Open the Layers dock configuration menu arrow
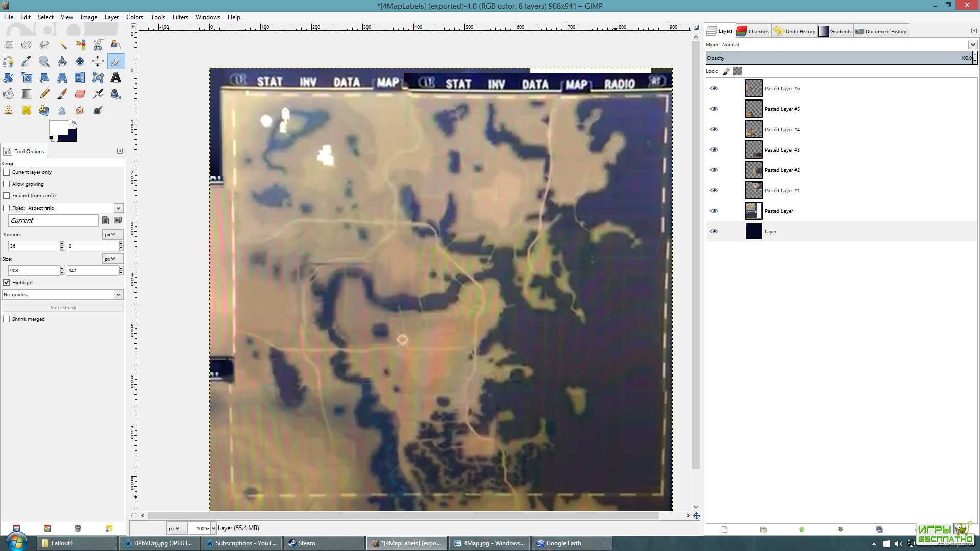980x551 pixels. click(x=974, y=31)
